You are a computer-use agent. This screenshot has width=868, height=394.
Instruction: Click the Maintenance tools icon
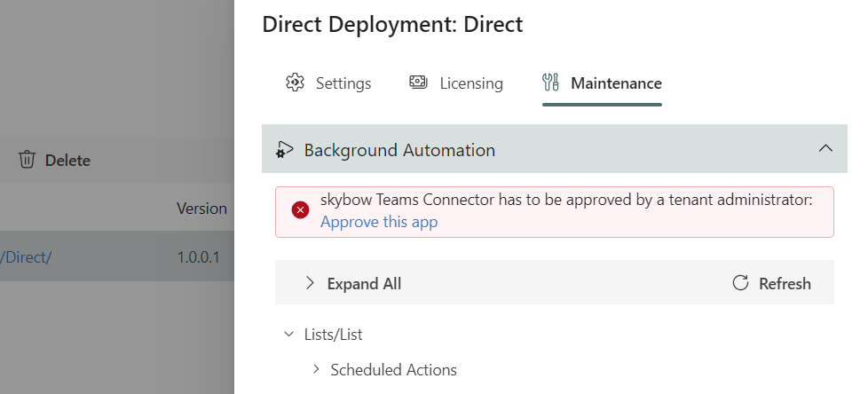(551, 83)
